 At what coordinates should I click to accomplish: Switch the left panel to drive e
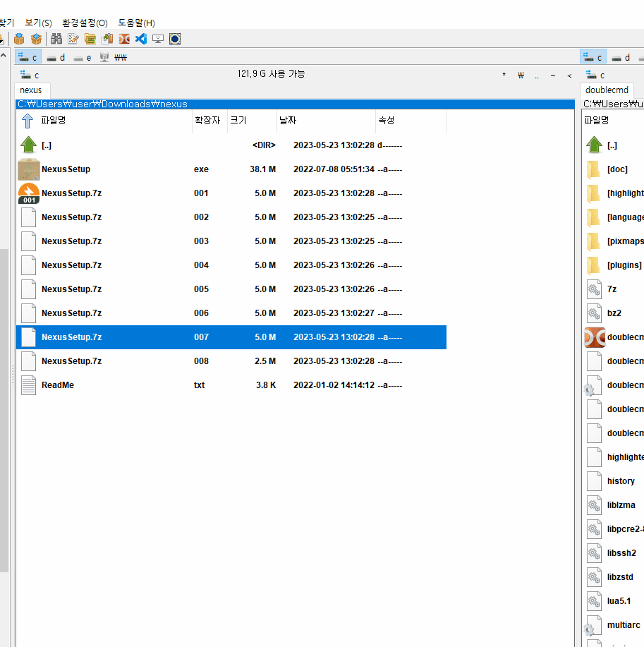point(83,57)
